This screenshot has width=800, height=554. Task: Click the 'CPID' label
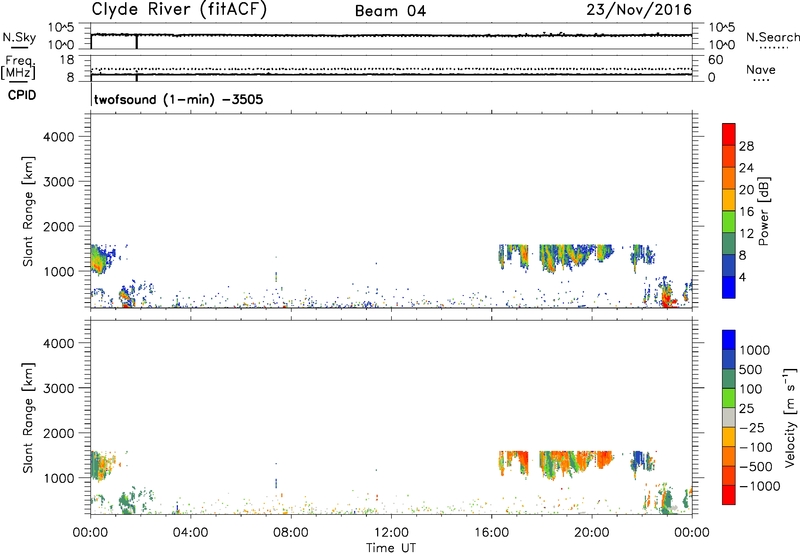[x=22, y=95]
